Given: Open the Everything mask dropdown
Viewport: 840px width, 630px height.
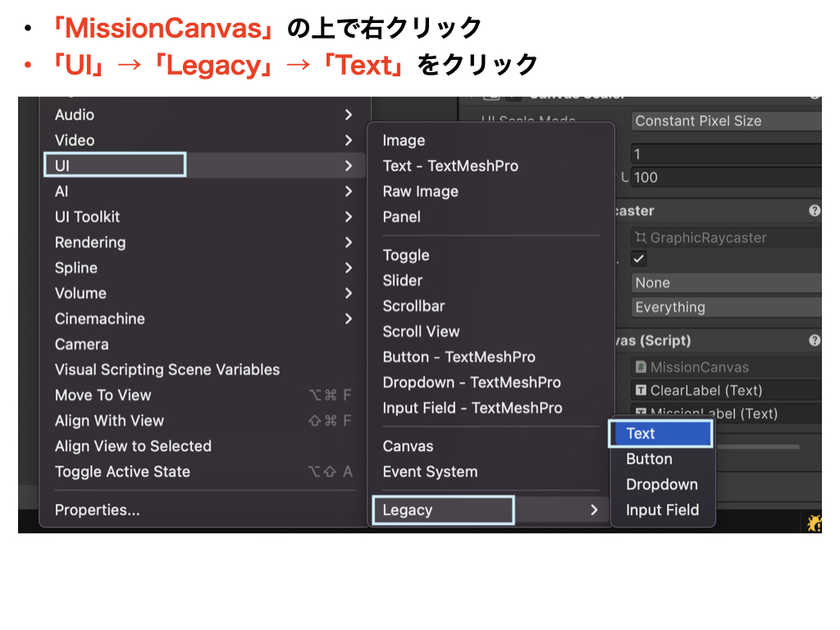Looking at the screenshot, I should click(726, 308).
